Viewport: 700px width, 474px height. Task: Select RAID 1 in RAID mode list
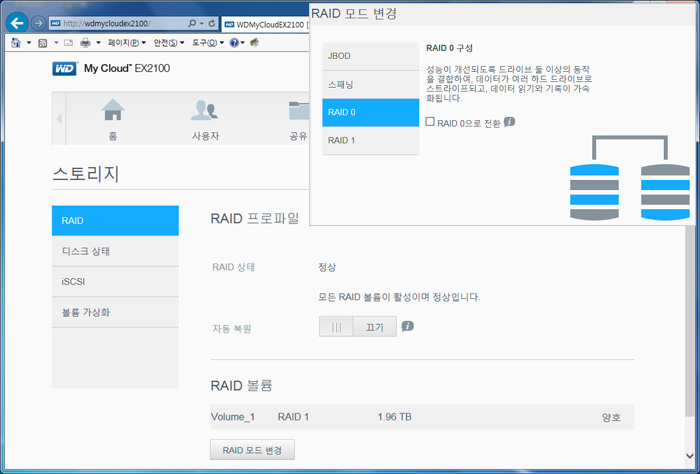pyautogui.click(x=371, y=141)
